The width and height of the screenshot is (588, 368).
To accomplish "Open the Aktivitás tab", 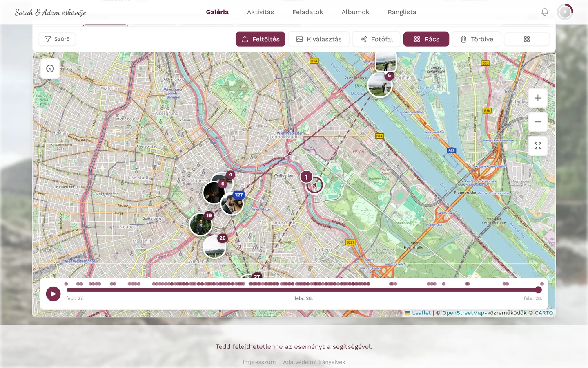I will click(261, 12).
